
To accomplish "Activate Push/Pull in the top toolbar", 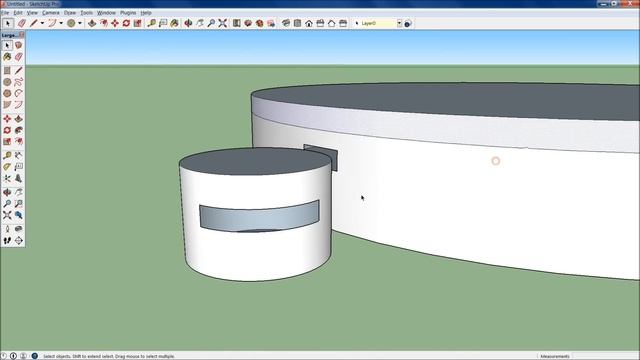I will pos(92,23).
